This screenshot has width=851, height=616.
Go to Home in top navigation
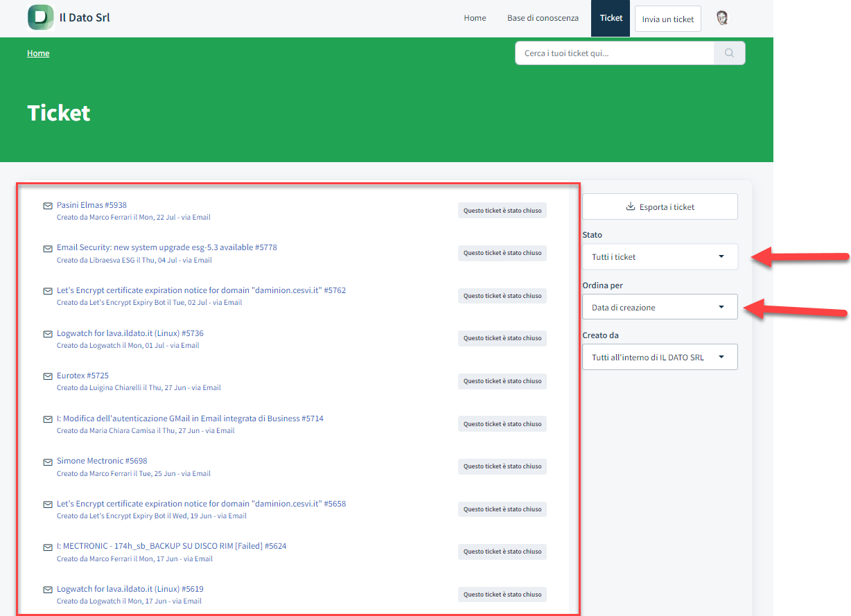[475, 18]
